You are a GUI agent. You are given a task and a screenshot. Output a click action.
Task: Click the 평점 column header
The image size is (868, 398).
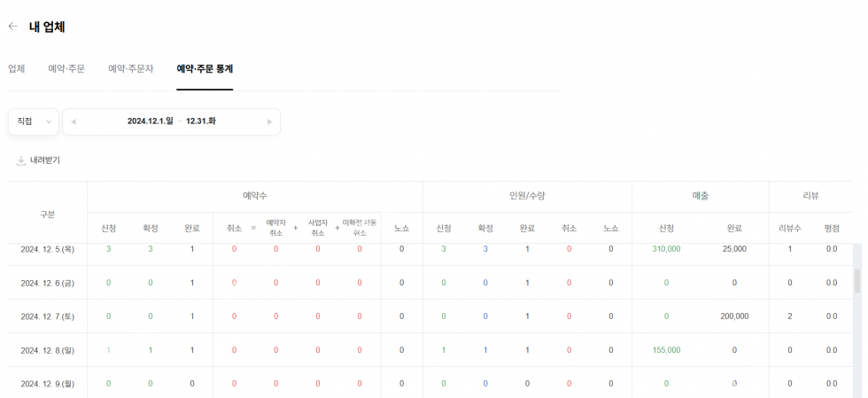click(x=832, y=229)
